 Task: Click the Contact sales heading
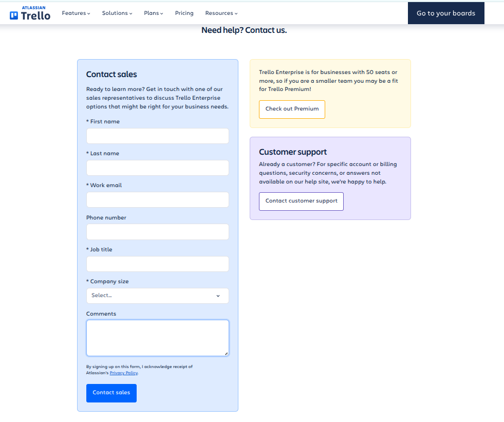[111, 75]
